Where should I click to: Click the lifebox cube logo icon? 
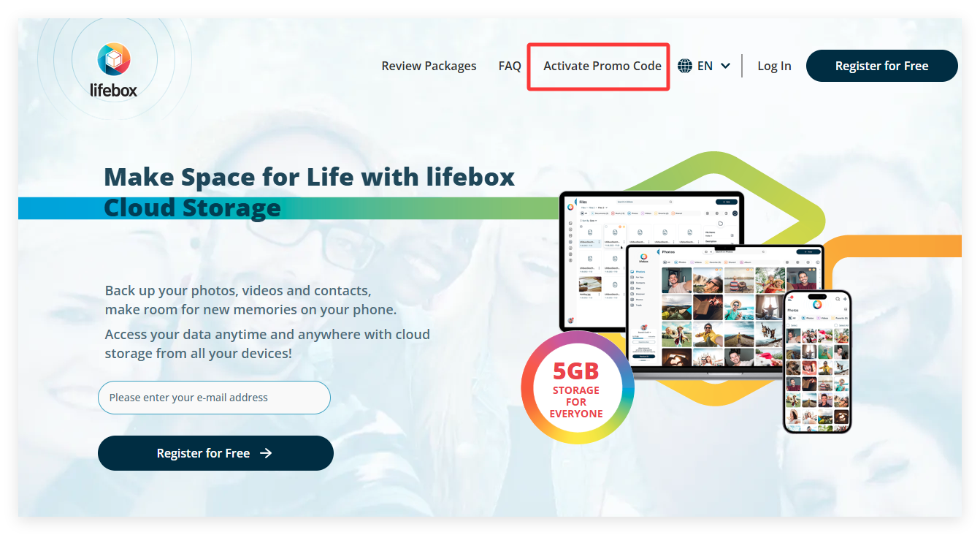coord(114,59)
